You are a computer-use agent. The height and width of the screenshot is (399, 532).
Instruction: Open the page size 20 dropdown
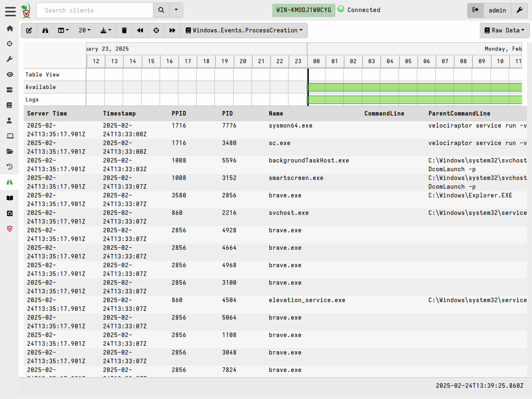click(x=84, y=30)
